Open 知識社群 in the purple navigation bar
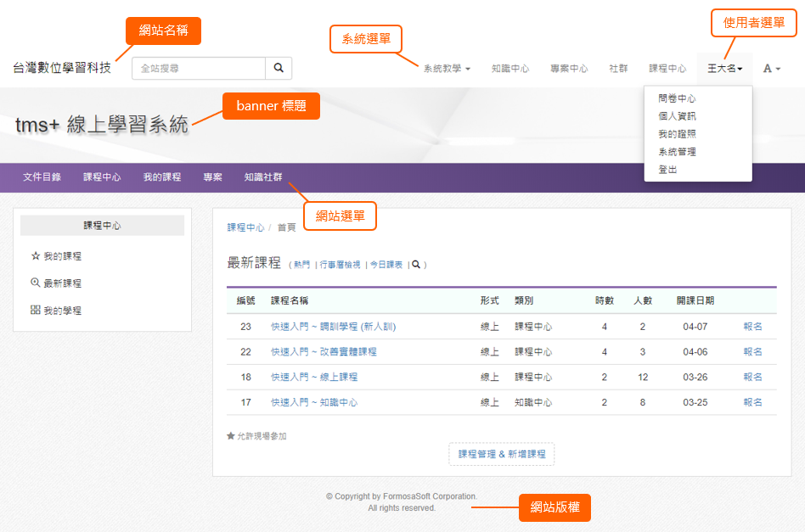Viewport: 805px width, 532px height. (x=263, y=177)
